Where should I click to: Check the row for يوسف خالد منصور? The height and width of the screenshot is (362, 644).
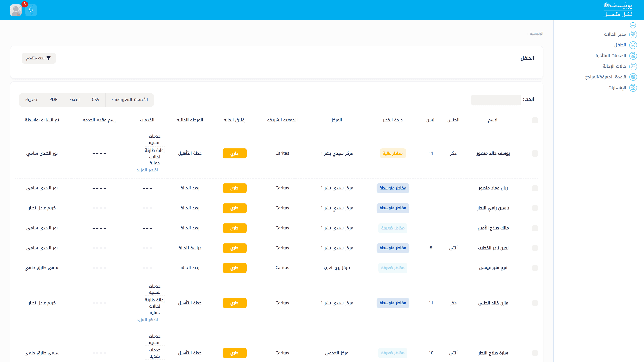pos(535,154)
